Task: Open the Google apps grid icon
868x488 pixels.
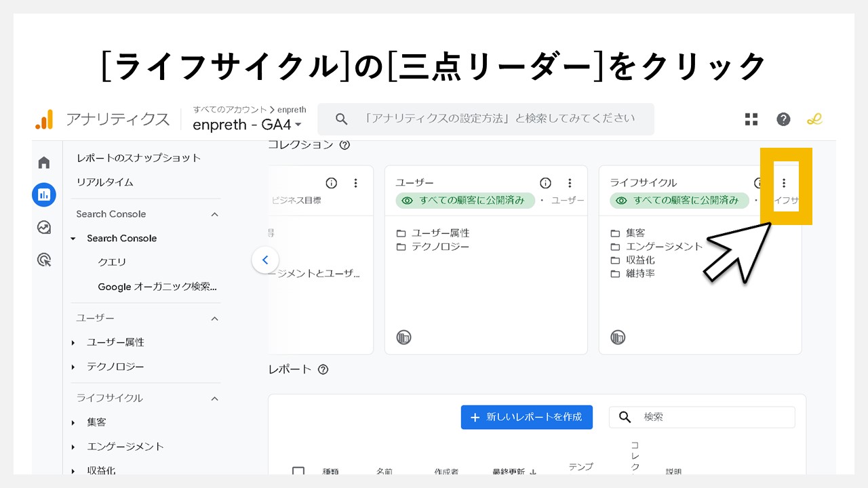Action: [751, 119]
